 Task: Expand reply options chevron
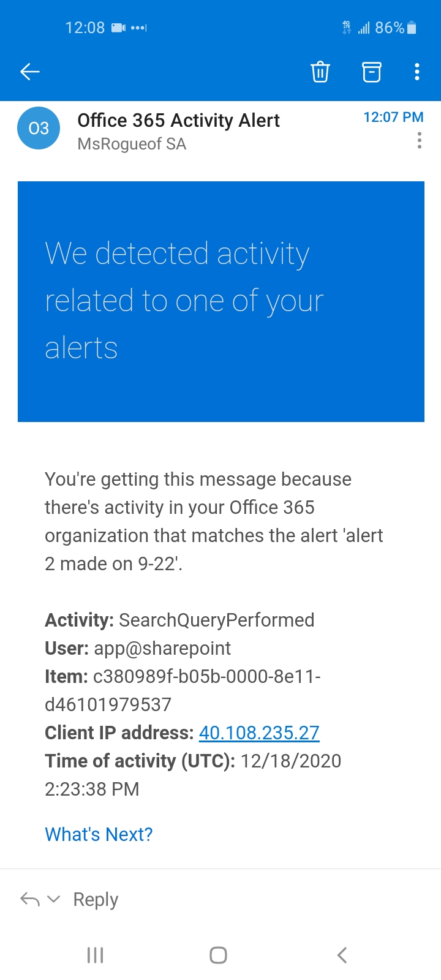54,899
